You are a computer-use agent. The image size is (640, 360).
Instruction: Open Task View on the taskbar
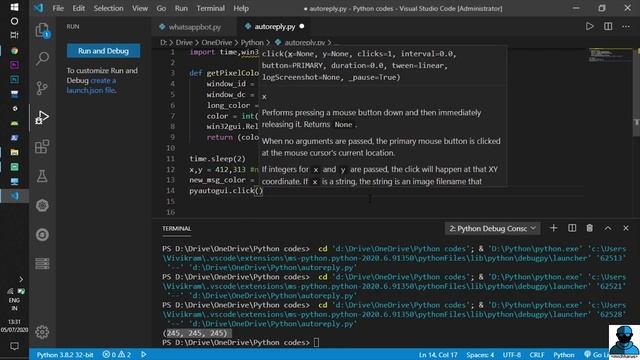tap(14, 36)
